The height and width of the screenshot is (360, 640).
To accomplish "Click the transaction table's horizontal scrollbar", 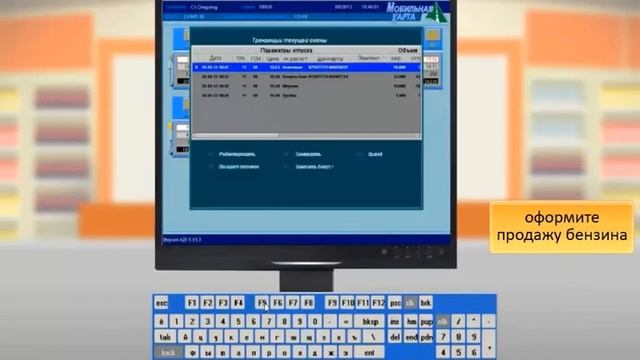I will [306, 135].
